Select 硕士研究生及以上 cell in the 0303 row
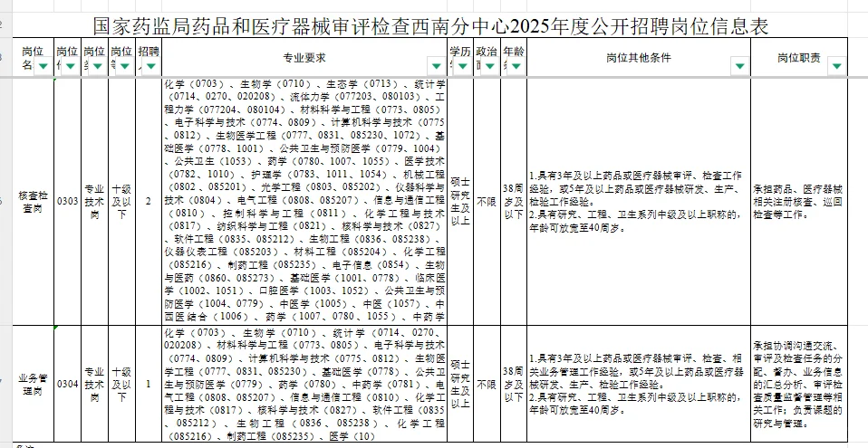This screenshot has height=448, width=868. coord(460,202)
